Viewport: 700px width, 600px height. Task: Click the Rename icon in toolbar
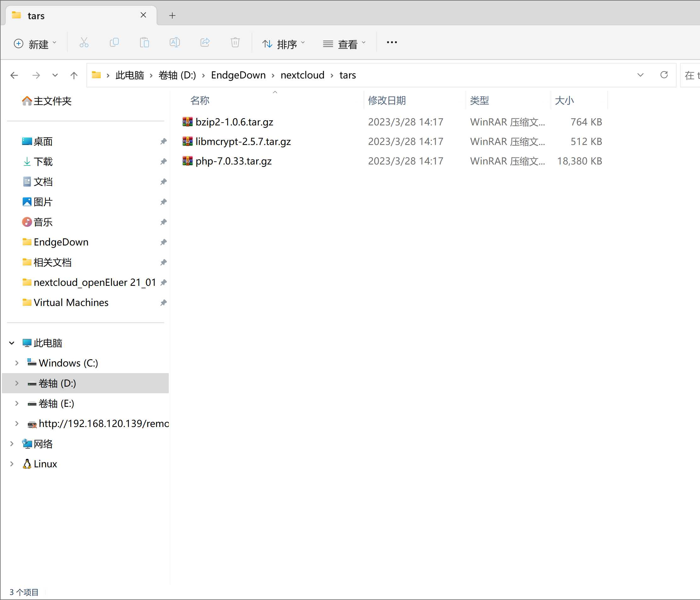click(174, 43)
